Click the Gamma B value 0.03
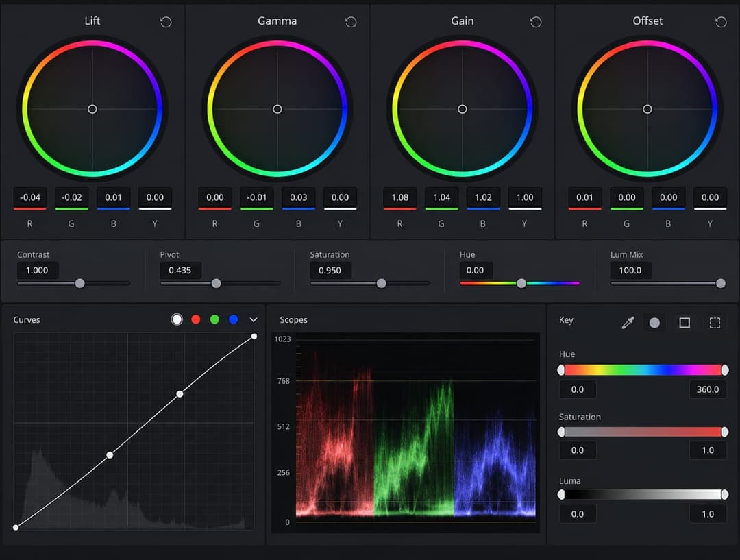Image resolution: width=740 pixels, height=560 pixels. (x=298, y=197)
